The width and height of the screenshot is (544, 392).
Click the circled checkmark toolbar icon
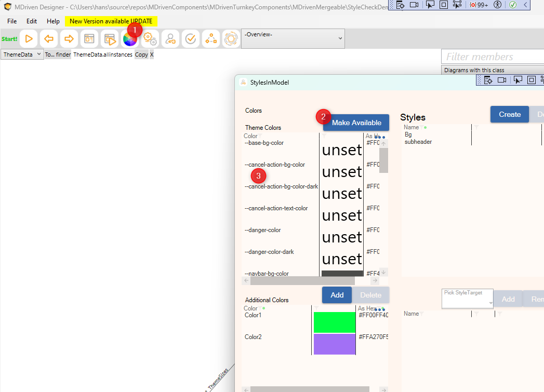coord(191,39)
